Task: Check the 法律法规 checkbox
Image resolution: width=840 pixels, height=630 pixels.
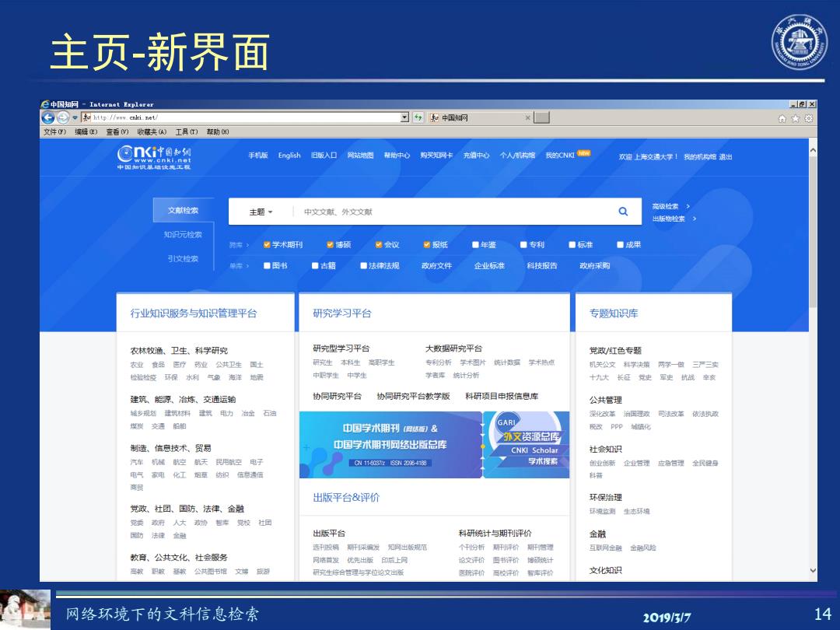Action: [364, 266]
